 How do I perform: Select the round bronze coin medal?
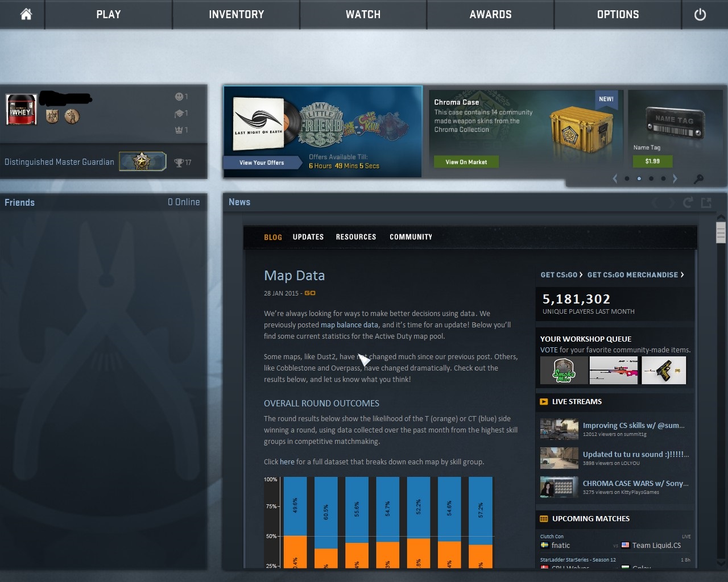tap(72, 117)
